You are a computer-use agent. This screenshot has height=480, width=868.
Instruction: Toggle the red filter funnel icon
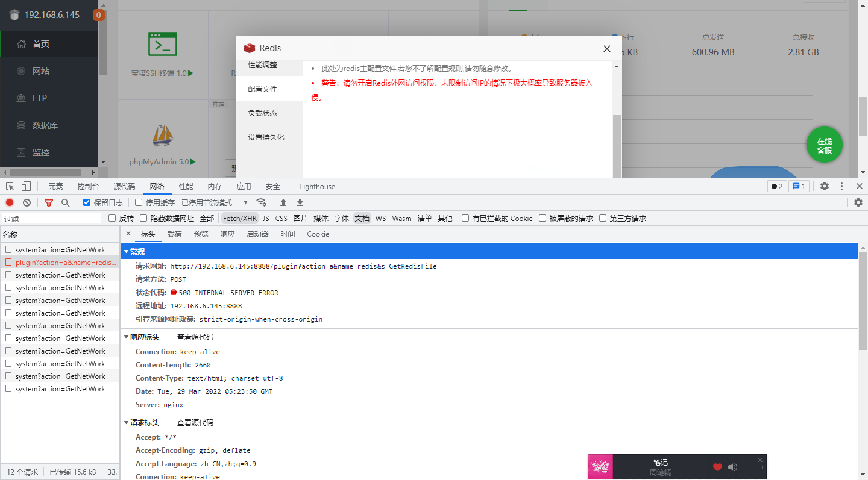49,203
